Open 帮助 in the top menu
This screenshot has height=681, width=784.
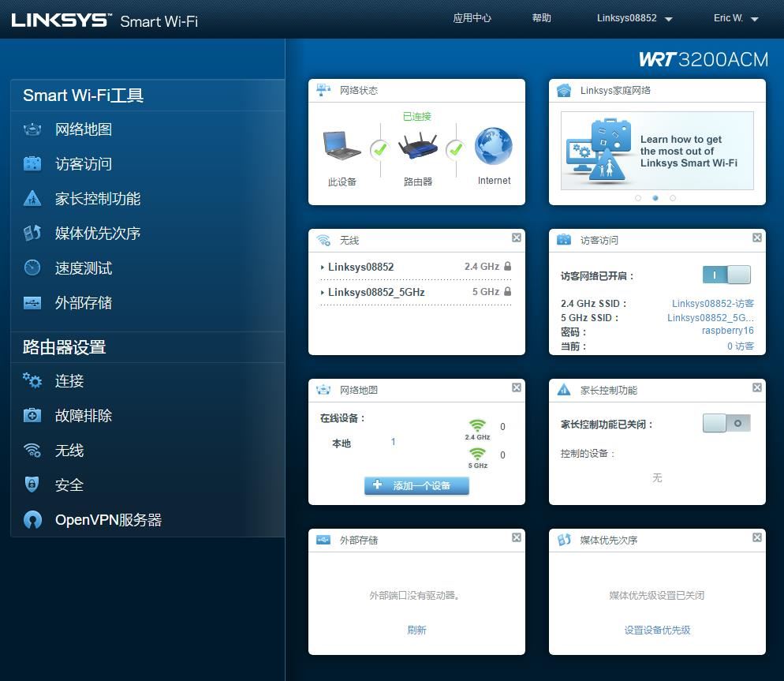[x=542, y=18]
